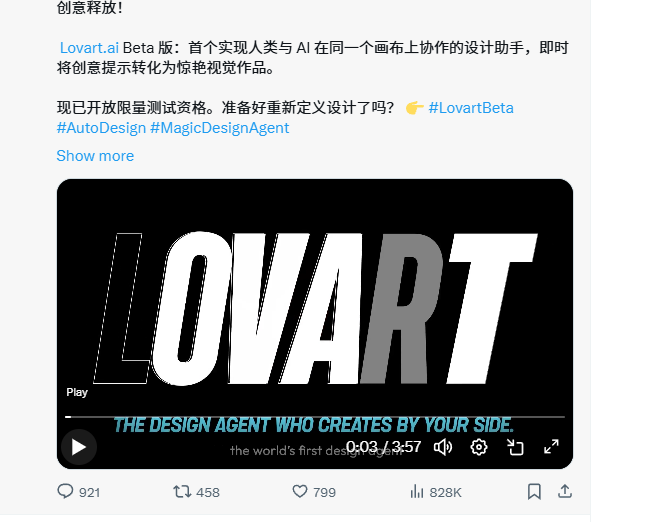The height and width of the screenshot is (522, 657).
Task: Seek along the video progress bar
Action: pos(315,417)
